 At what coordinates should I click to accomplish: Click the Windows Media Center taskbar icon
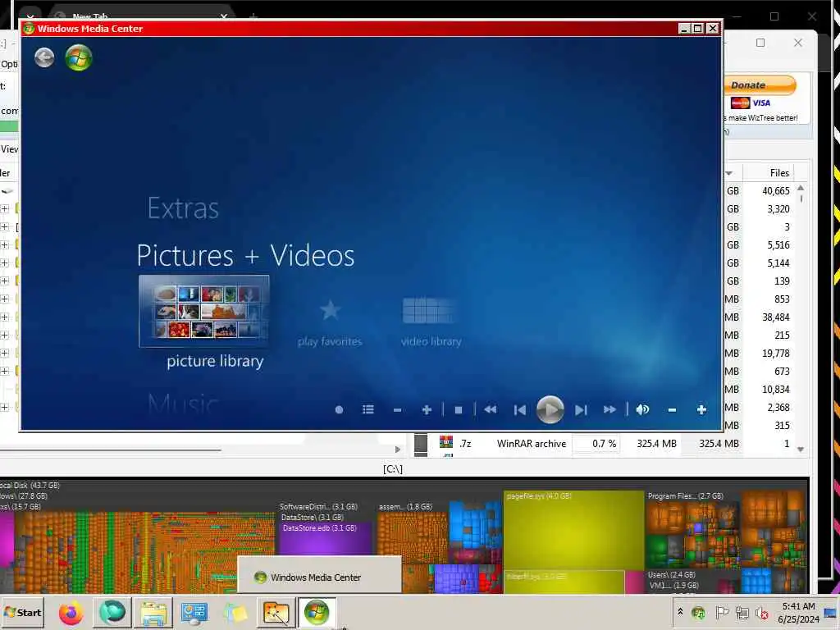pyautogui.click(x=317, y=613)
